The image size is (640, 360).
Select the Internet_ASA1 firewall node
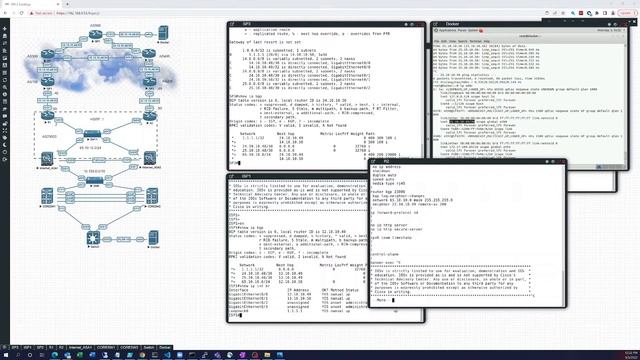click(x=47, y=158)
